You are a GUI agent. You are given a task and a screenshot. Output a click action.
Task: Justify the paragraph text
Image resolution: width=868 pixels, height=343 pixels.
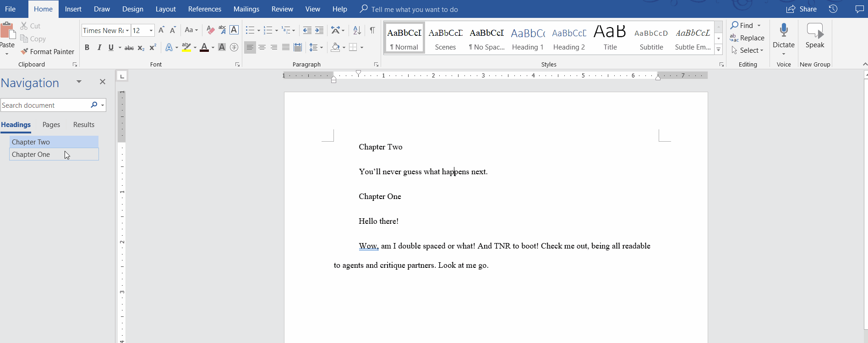pos(286,47)
